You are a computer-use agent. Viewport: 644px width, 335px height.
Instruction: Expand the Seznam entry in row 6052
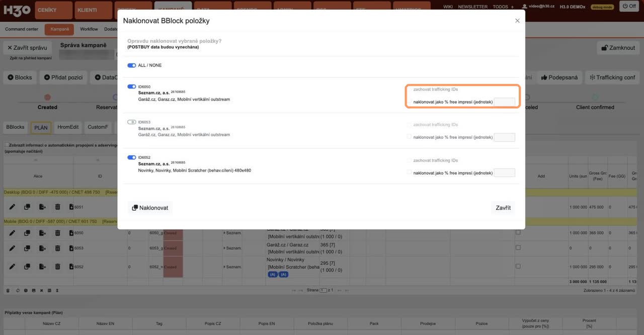224,267
